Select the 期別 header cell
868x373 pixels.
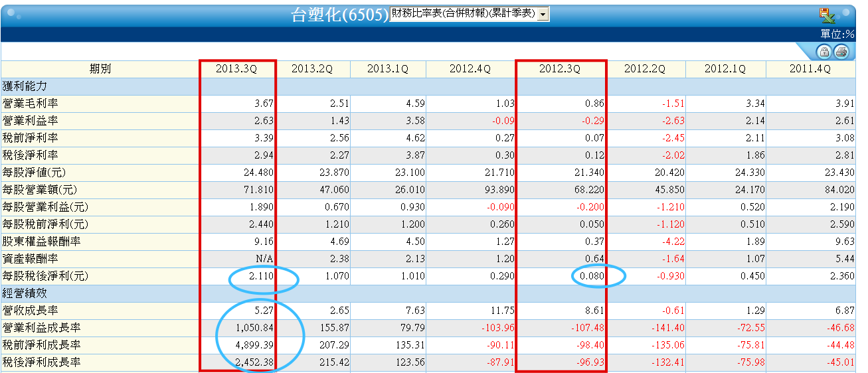tap(100, 69)
